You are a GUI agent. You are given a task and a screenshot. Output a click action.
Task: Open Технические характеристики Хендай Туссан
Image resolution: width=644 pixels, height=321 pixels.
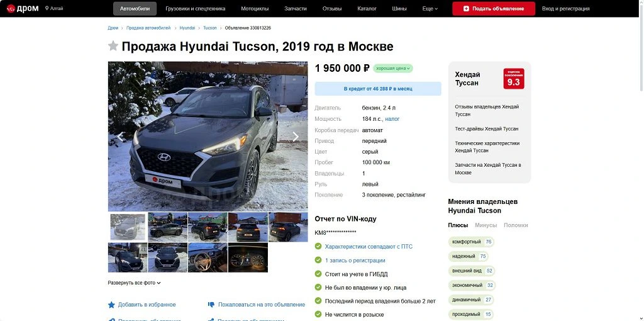(487, 147)
